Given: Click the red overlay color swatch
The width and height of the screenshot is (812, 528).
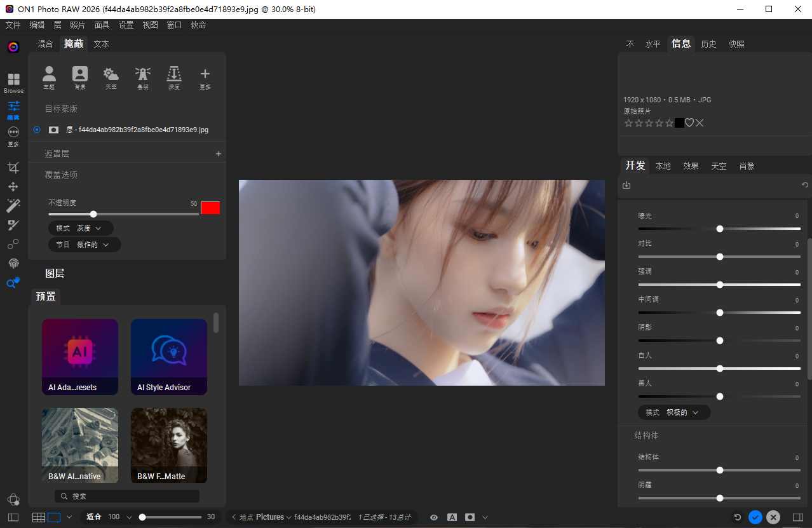Looking at the screenshot, I should click(x=210, y=208).
